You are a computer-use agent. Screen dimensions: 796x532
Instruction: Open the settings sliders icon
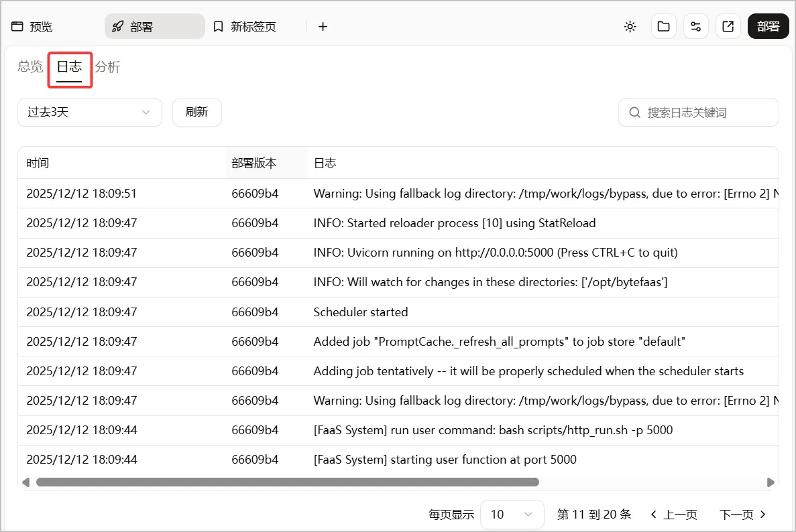click(696, 26)
